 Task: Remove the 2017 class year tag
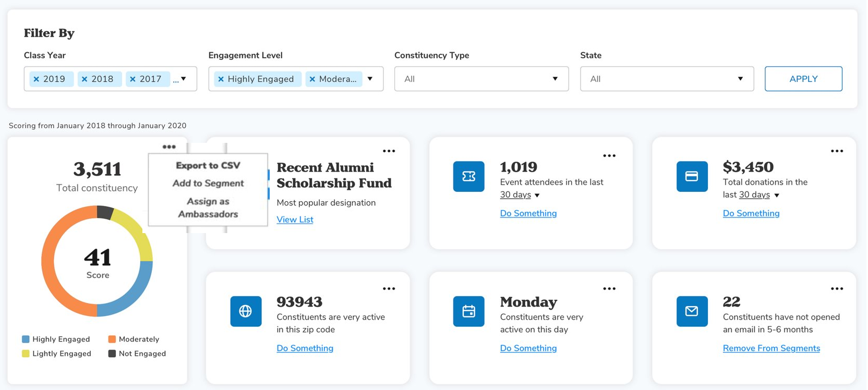[133, 79]
